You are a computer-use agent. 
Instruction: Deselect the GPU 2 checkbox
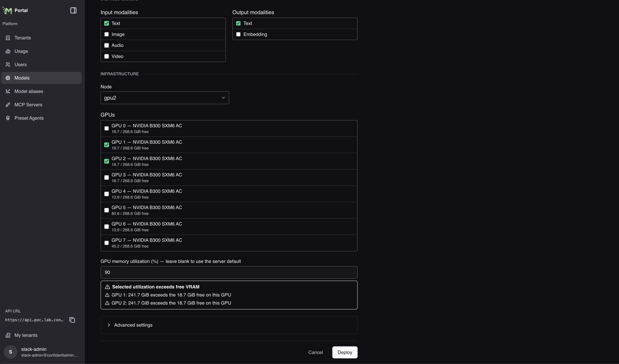106,161
